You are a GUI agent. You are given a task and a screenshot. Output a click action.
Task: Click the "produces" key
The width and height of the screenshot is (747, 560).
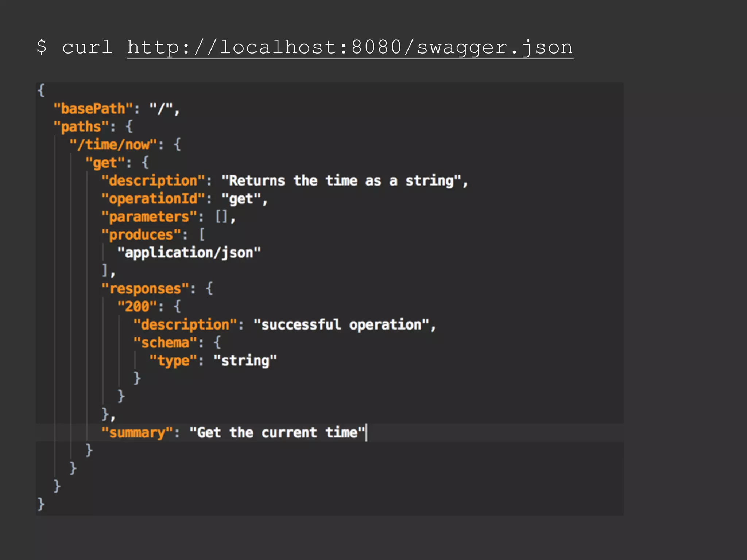[141, 235]
